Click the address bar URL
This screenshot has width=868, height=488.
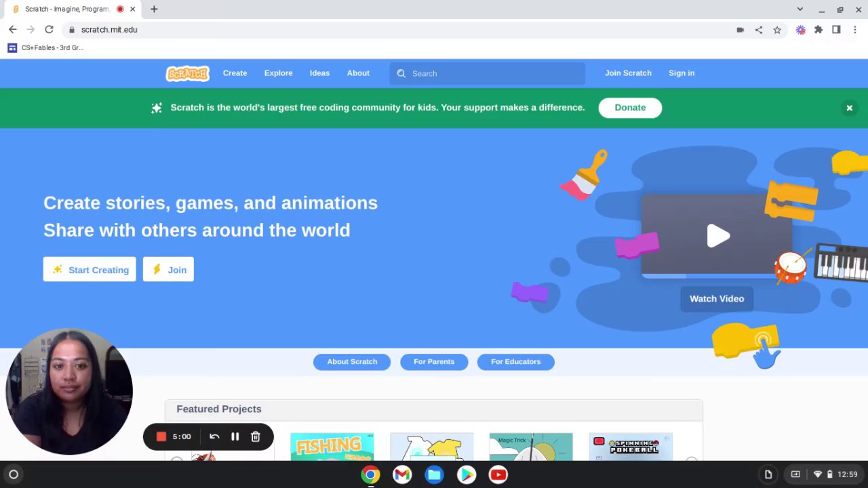[x=109, y=30]
